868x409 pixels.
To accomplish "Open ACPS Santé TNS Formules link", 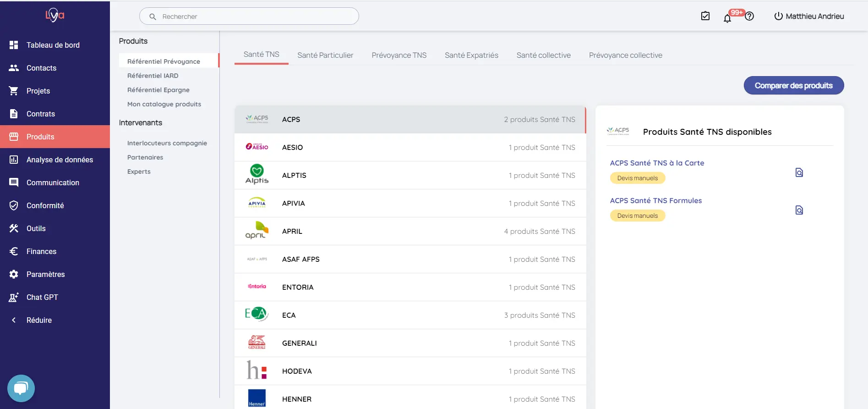I will [656, 200].
